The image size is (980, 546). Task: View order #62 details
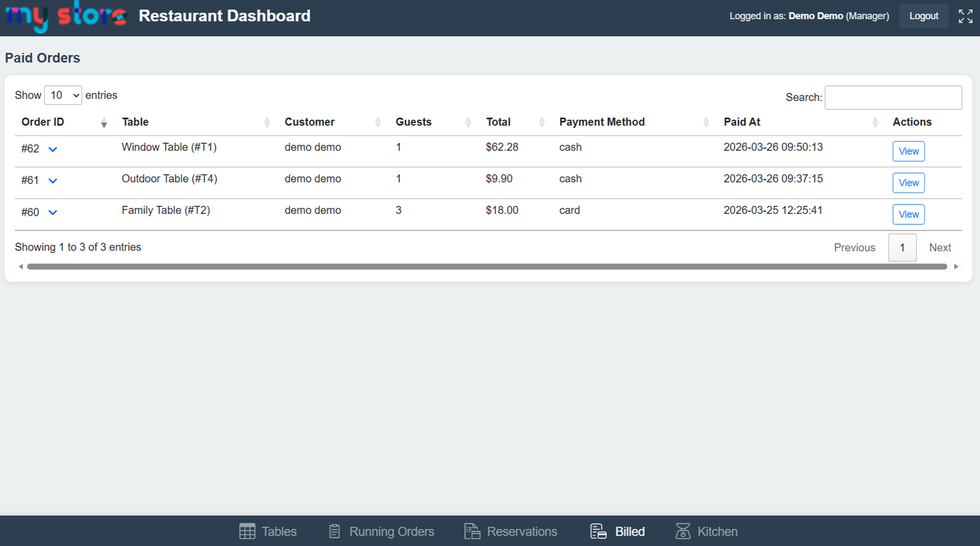pos(908,151)
